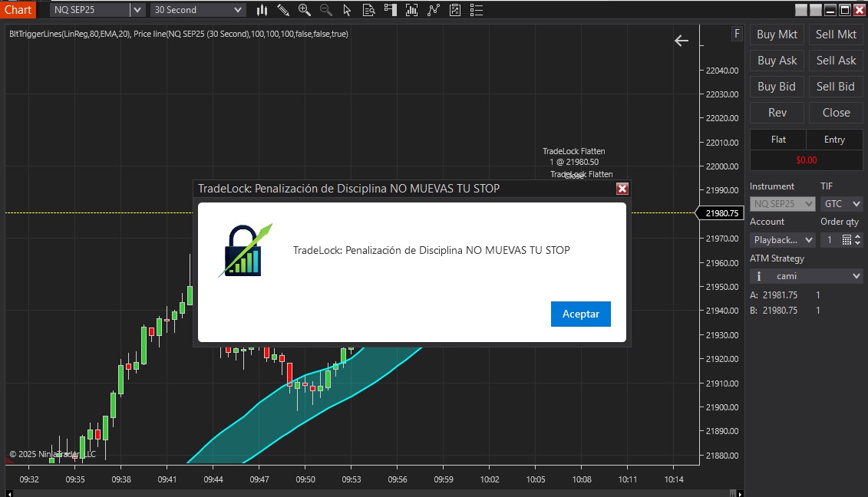Click the Sell Bid button
868x497 pixels.
[x=835, y=87]
